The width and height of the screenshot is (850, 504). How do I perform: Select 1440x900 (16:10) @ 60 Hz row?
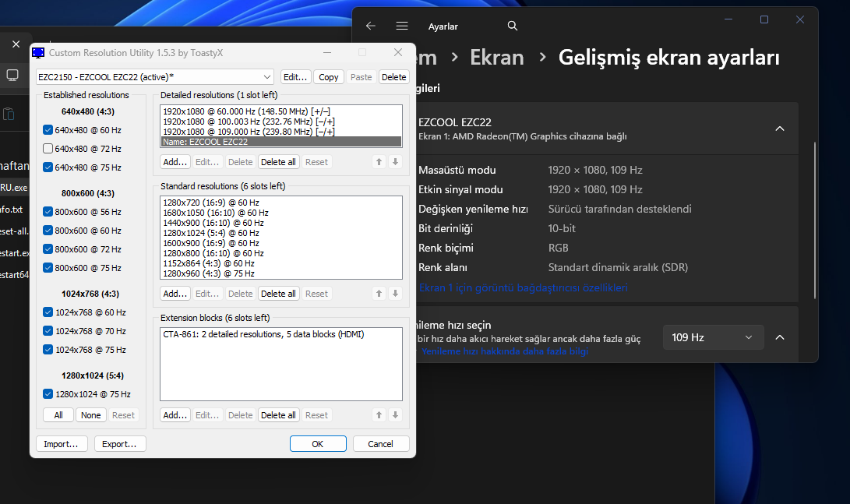280,223
